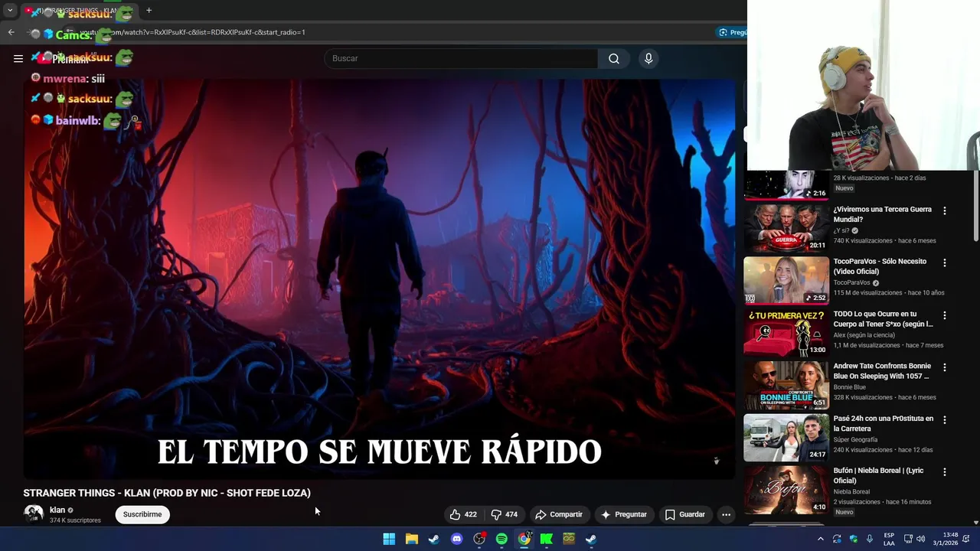Open TocoParaVos Sólo Necesito thumbnail

point(786,280)
